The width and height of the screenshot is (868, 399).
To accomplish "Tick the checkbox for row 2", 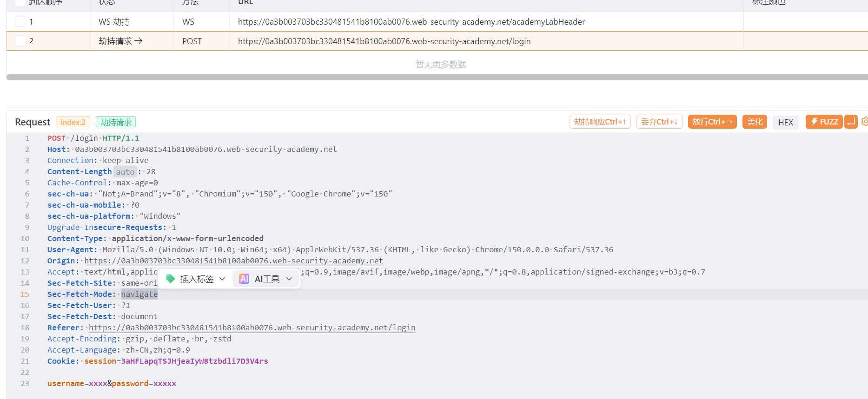I will [x=20, y=41].
